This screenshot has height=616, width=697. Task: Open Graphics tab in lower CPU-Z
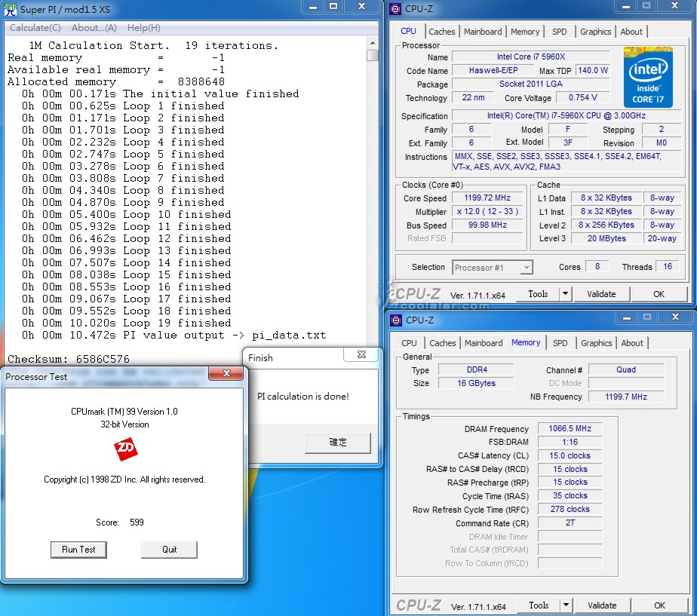[x=596, y=343]
